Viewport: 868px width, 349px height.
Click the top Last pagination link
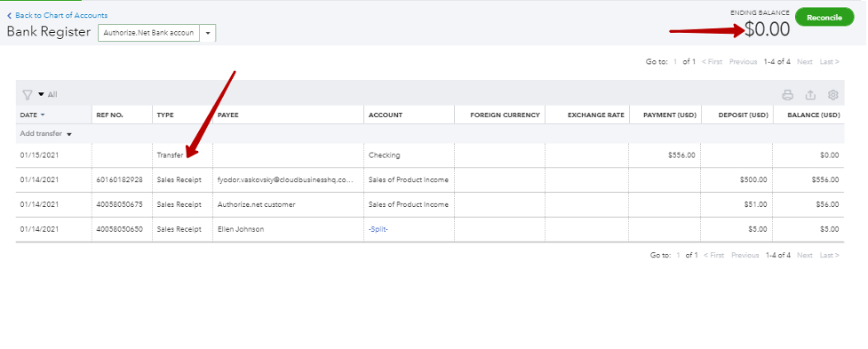click(x=829, y=62)
